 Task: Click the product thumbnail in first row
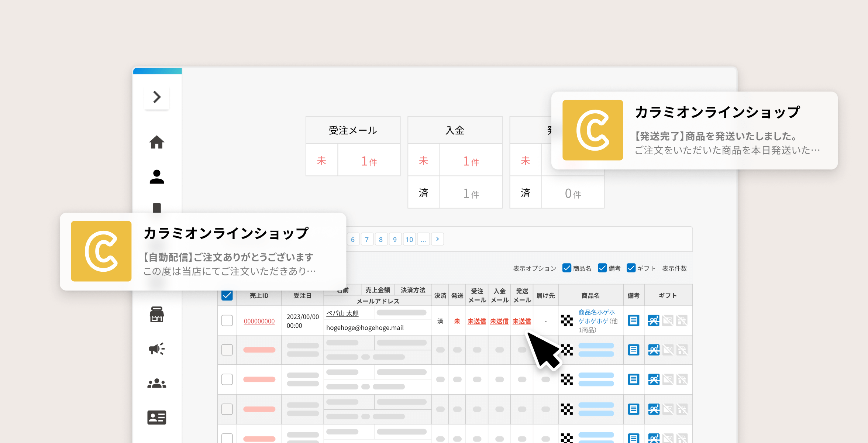coord(567,320)
